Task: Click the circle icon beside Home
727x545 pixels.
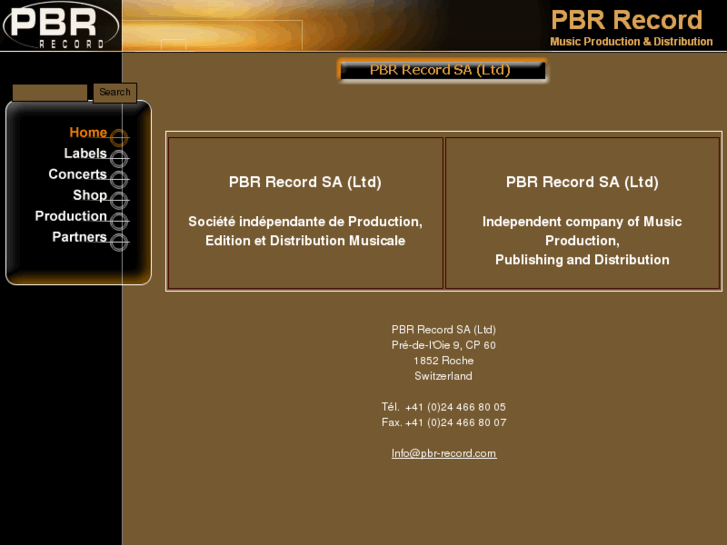Action: point(119,138)
